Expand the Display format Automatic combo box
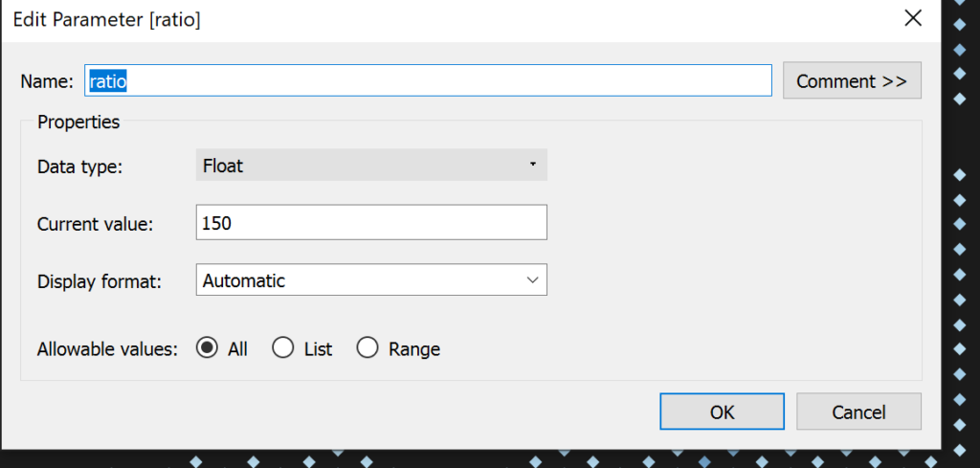The image size is (980, 468). (x=371, y=279)
